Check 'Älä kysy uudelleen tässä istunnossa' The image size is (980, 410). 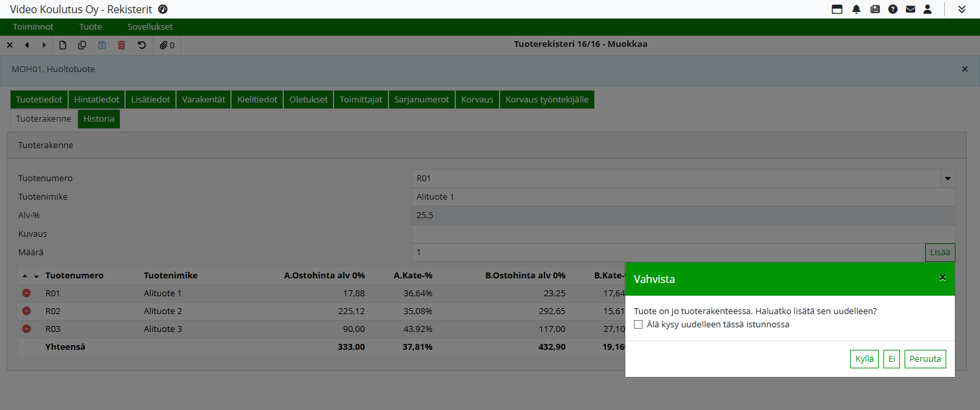point(639,325)
